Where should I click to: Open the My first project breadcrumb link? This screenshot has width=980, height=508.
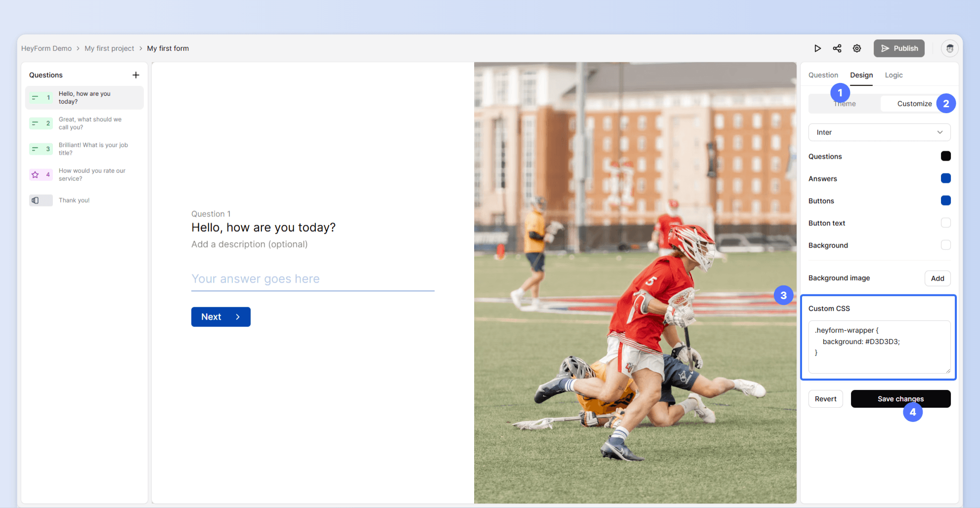tap(109, 48)
